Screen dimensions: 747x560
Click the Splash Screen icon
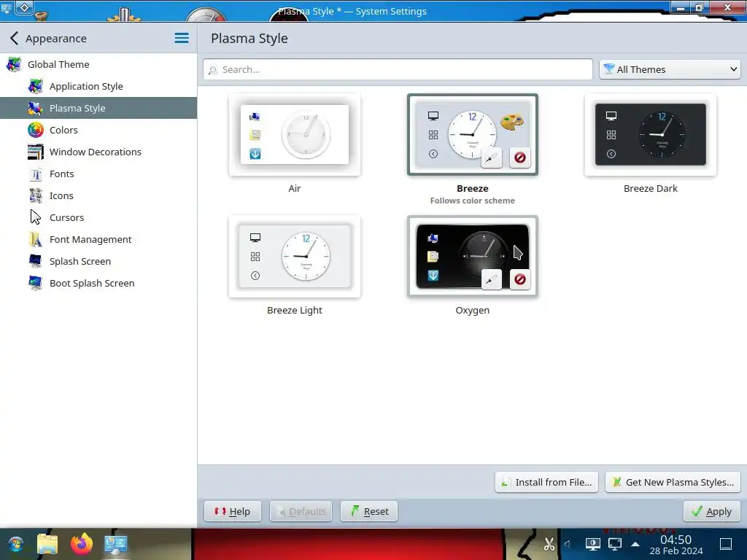click(x=35, y=262)
